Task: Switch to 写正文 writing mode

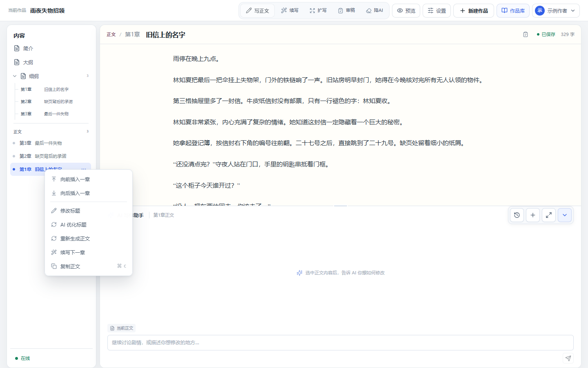Action: tap(258, 11)
